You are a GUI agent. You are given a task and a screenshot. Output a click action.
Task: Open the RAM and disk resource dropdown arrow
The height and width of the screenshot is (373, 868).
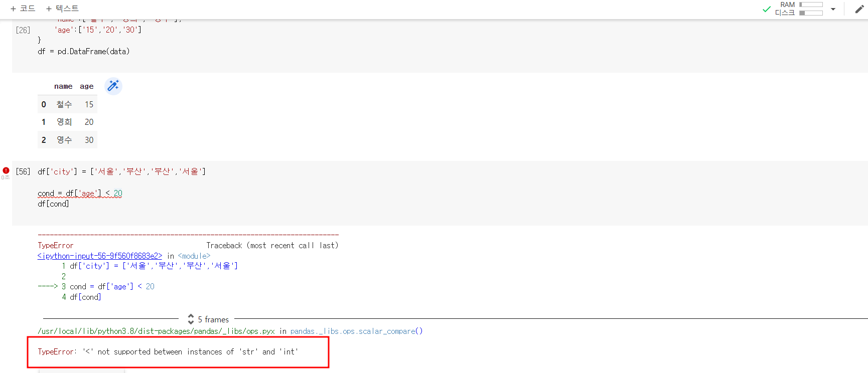click(833, 9)
